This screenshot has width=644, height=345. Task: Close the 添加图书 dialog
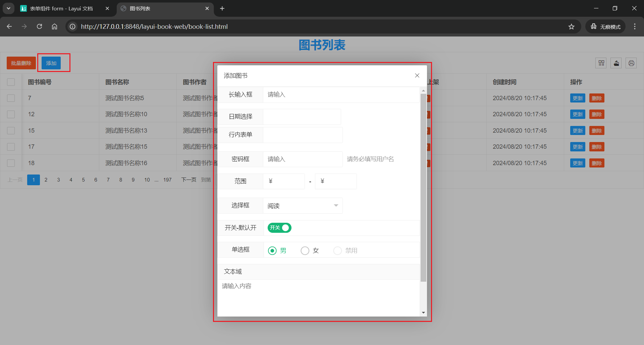coord(417,76)
